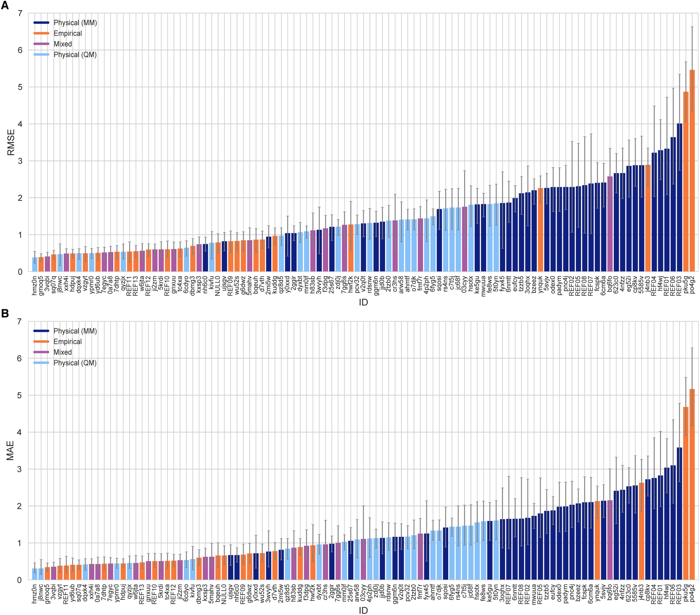The image size is (700, 615).
Task: Click the y-axis tick '0' on the RMSE chart
Action: coord(20,272)
